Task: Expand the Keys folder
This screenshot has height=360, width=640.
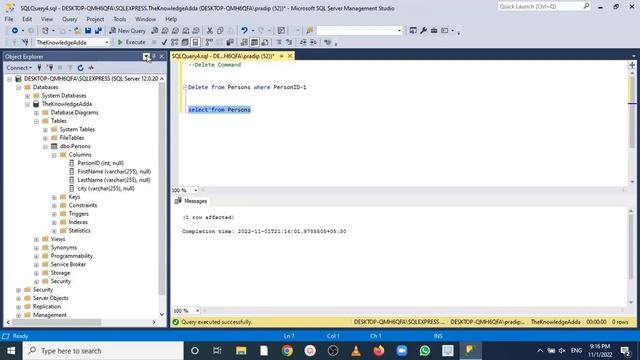Action: 54,197
